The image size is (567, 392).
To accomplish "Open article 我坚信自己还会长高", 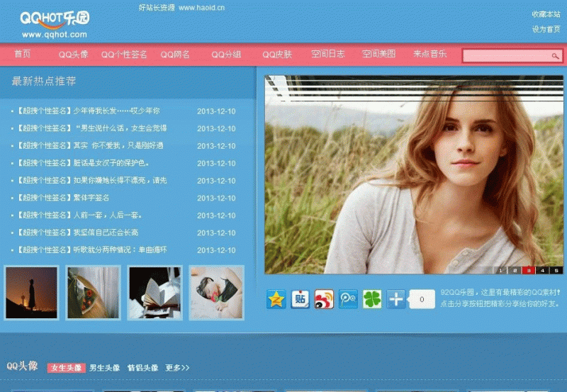I will tap(106, 233).
